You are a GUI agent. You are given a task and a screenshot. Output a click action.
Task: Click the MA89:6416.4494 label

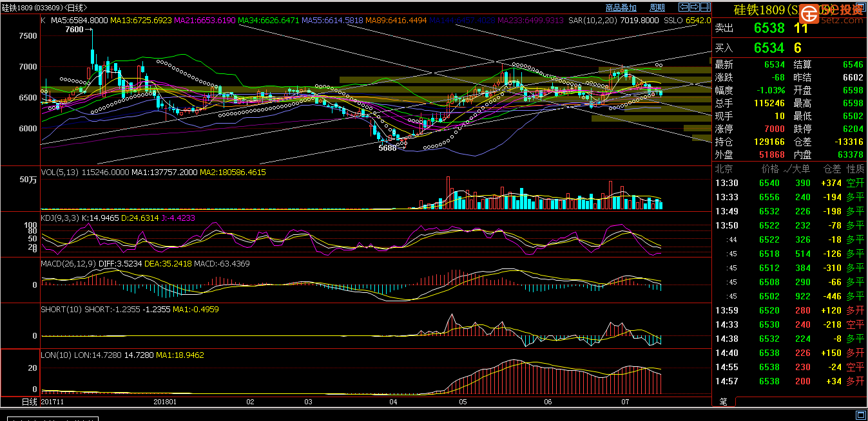tap(396, 21)
